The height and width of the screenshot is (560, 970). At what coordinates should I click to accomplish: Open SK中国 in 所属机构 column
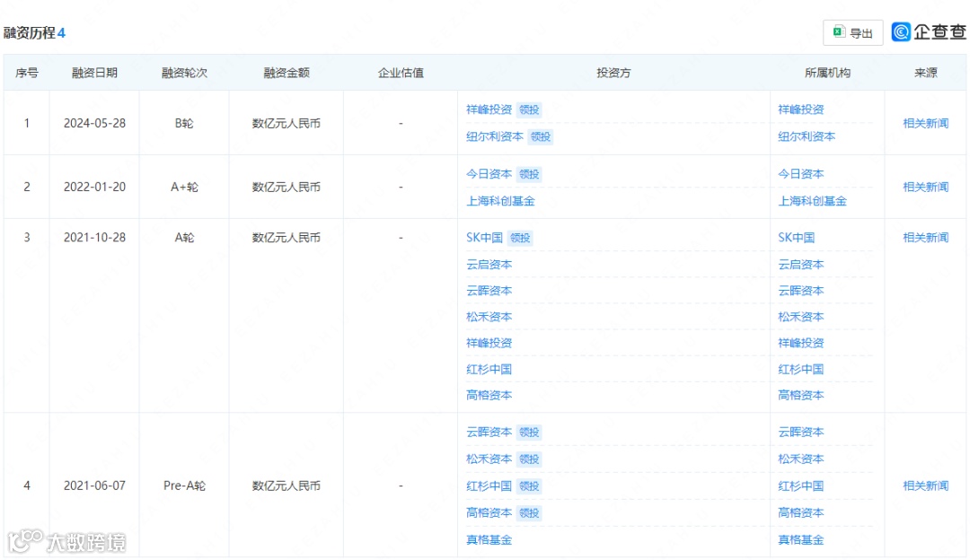tap(796, 237)
